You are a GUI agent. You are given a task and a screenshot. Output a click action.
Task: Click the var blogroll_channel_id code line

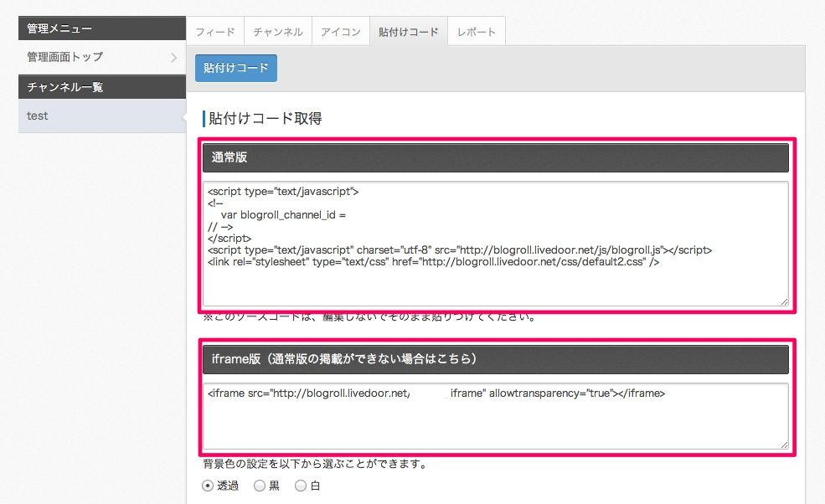tap(283, 214)
